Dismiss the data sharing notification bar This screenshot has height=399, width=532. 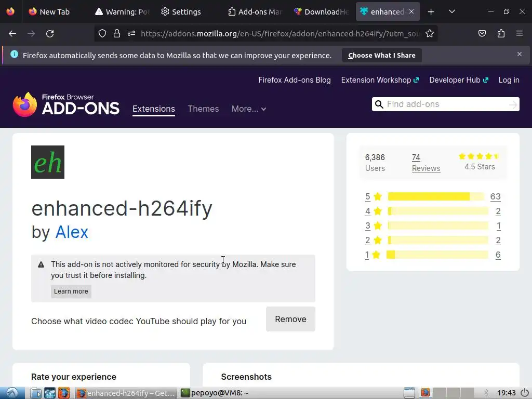(520, 54)
